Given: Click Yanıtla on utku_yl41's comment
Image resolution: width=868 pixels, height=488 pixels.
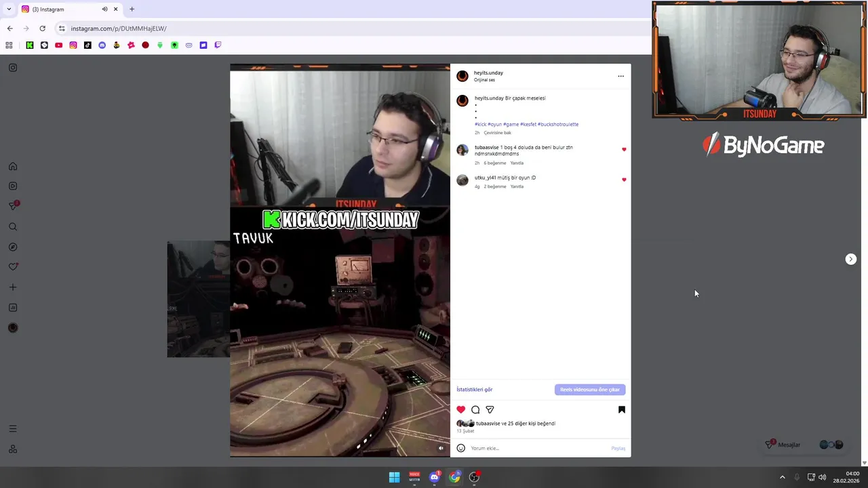Looking at the screenshot, I should tap(517, 187).
